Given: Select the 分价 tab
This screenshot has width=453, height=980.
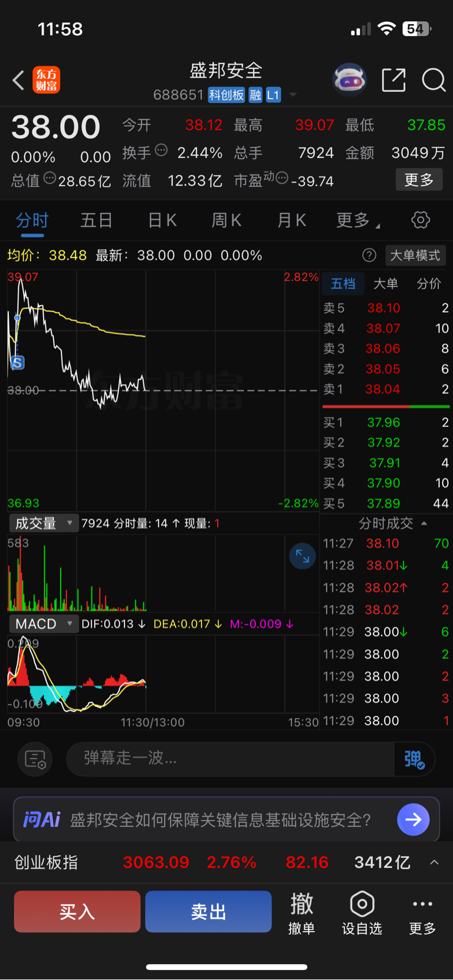Looking at the screenshot, I should pyautogui.click(x=429, y=284).
